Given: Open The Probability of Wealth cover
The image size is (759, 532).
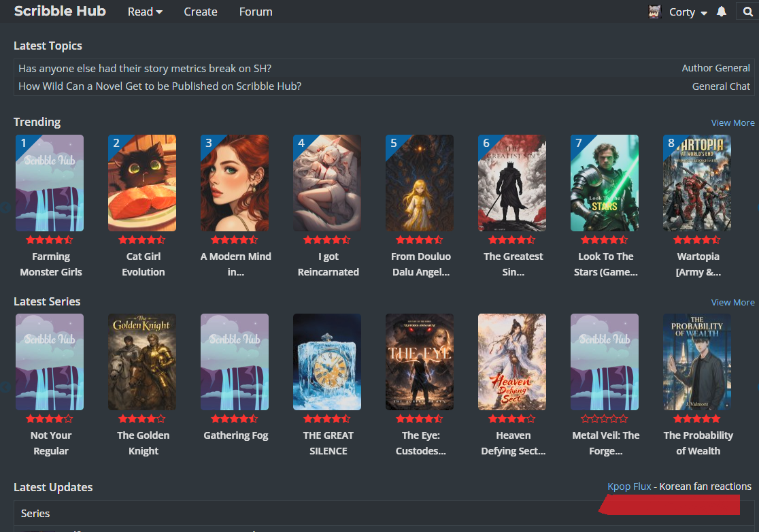Looking at the screenshot, I should point(697,362).
